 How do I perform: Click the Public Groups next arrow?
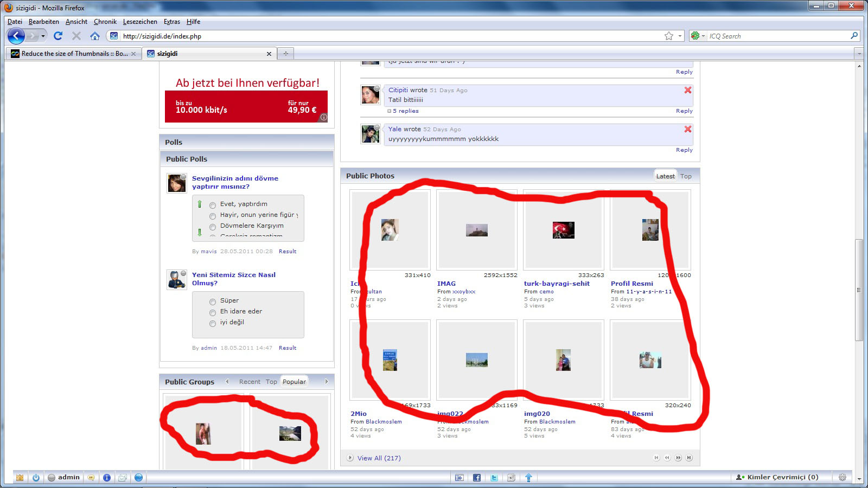pyautogui.click(x=327, y=382)
